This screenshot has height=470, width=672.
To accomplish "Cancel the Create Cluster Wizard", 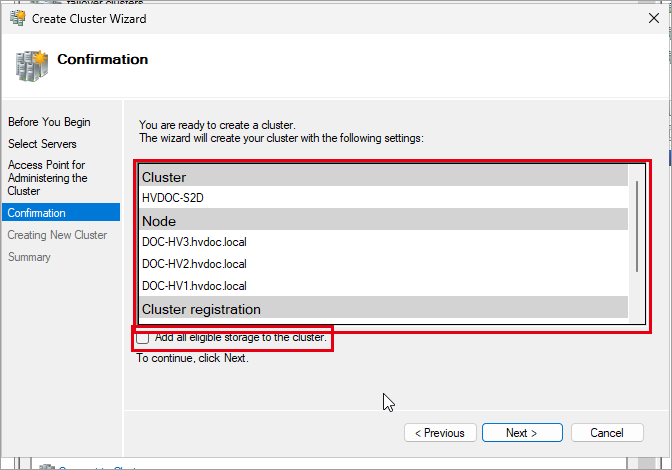I will (x=607, y=433).
